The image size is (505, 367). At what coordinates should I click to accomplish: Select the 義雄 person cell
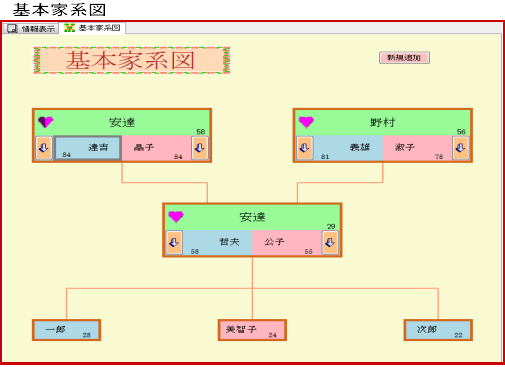tap(348, 148)
